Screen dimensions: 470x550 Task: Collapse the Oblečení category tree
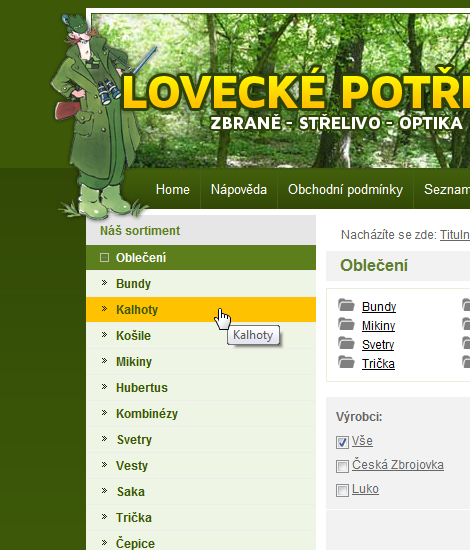coord(104,258)
